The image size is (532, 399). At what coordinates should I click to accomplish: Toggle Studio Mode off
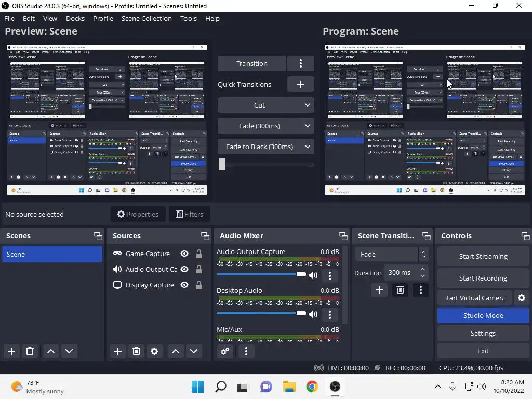(483, 315)
